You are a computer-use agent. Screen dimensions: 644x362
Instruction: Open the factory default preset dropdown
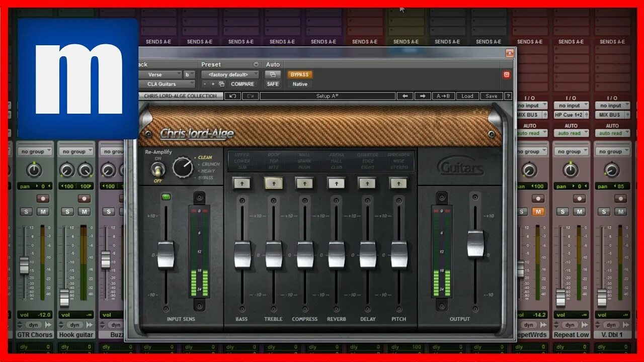(x=230, y=74)
